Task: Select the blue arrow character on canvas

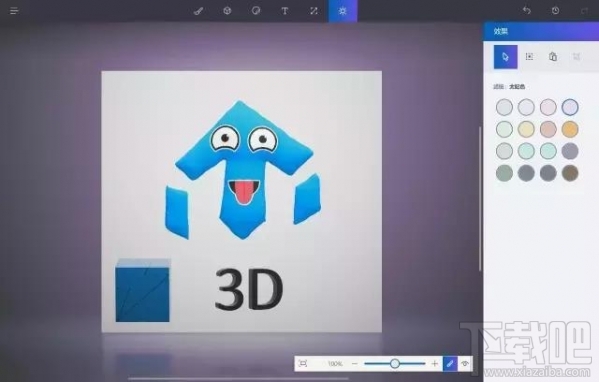Action: point(244,168)
